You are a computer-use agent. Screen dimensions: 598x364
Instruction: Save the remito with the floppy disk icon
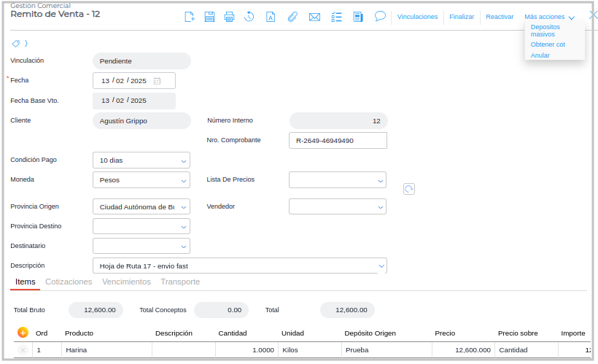(x=209, y=17)
